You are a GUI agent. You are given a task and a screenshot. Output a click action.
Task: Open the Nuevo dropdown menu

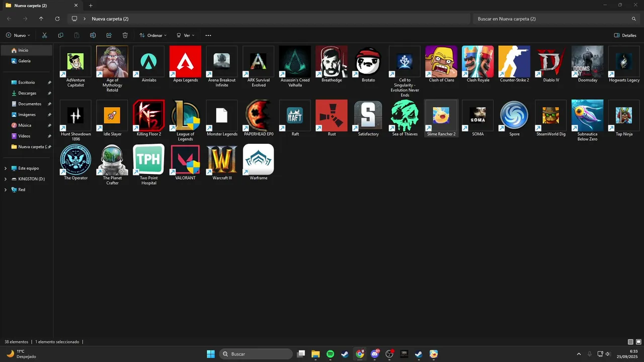pyautogui.click(x=18, y=35)
